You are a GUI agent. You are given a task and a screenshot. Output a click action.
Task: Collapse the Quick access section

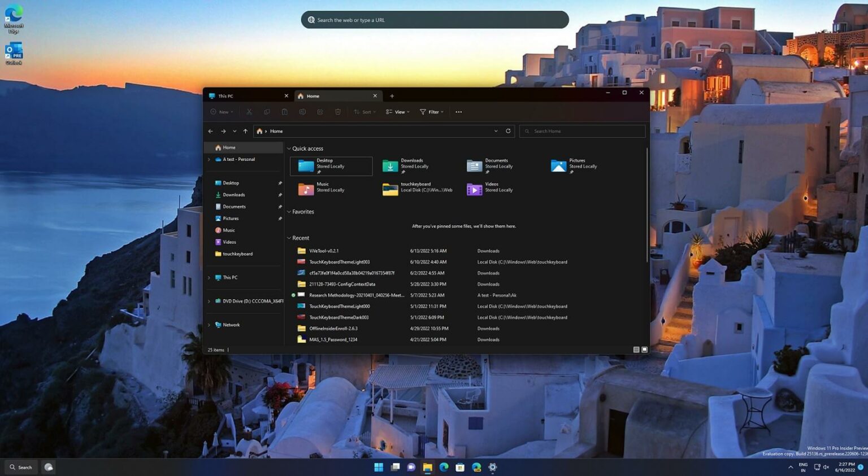coord(289,148)
